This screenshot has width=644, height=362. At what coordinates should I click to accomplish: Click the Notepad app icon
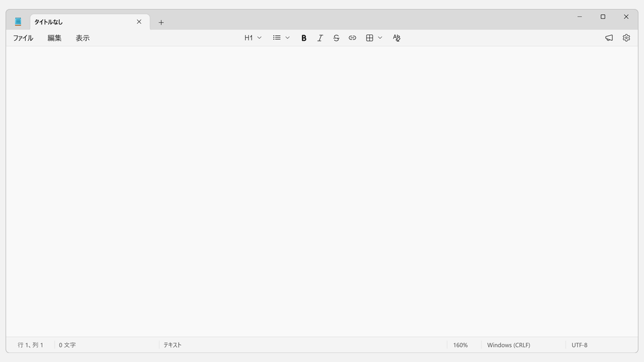coord(18,22)
